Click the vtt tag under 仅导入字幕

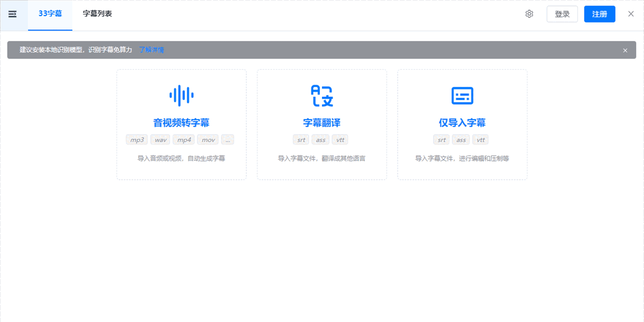(x=480, y=140)
